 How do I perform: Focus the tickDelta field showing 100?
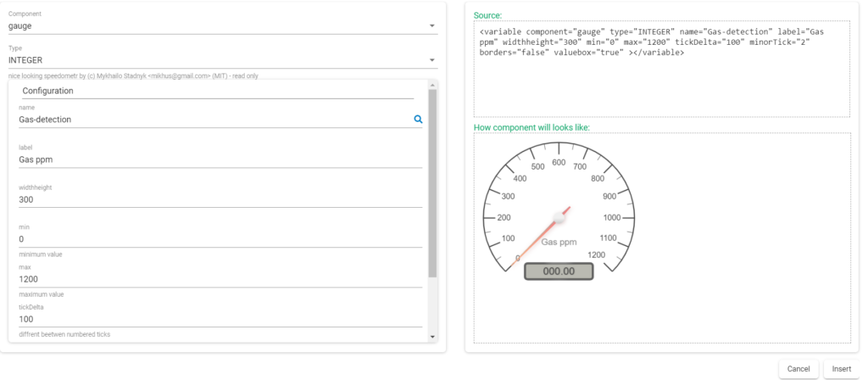[219, 319]
